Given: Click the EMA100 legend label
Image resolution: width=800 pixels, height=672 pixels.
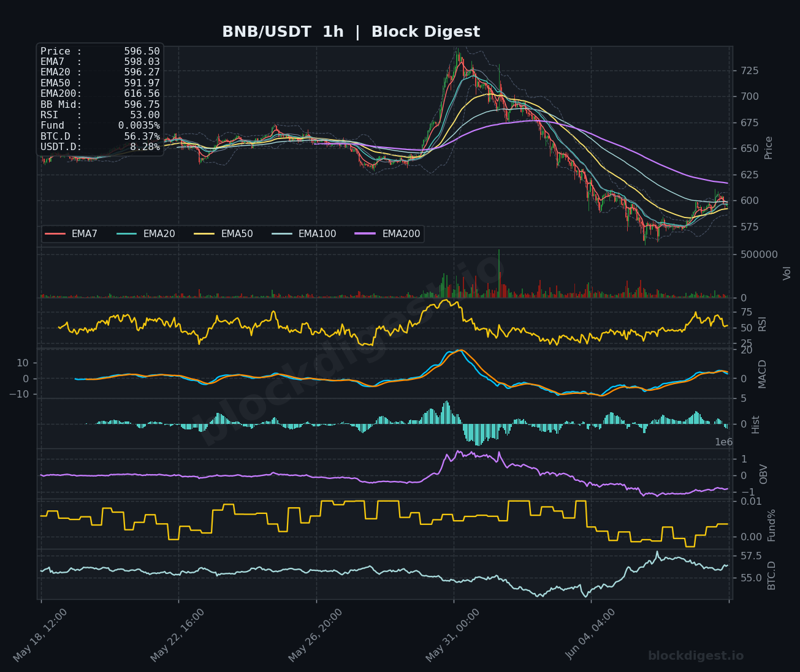Looking at the screenshot, I should tap(317, 234).
